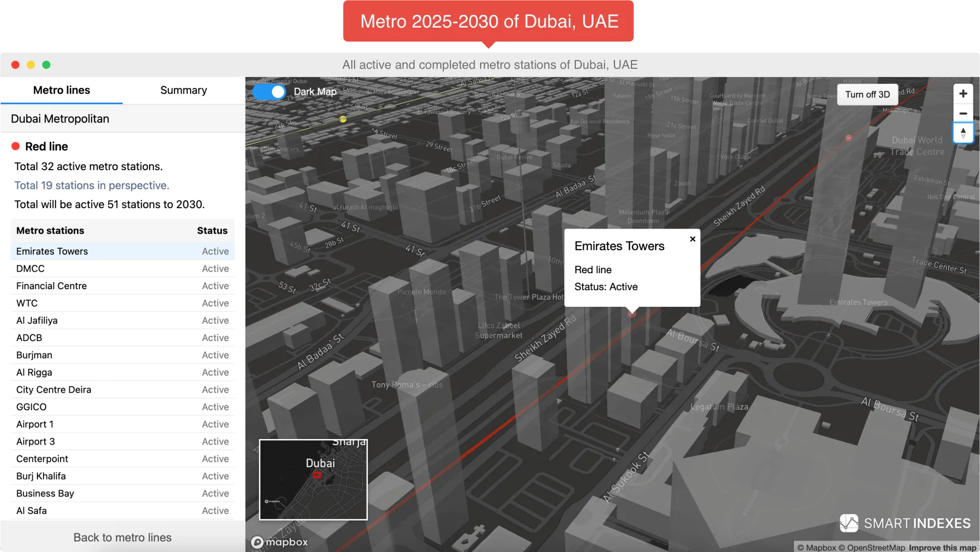
Task: Select the Al Safa station row
Action: pyautogui.click(x=122, y=511)
